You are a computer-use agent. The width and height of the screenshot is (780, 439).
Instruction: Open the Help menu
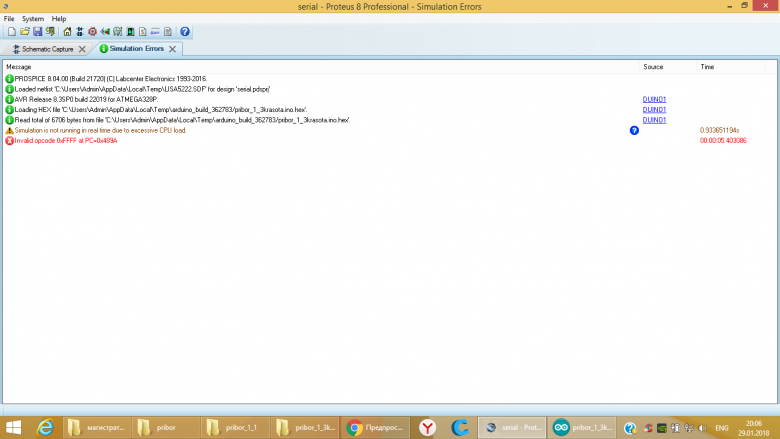tap(59, 19)
